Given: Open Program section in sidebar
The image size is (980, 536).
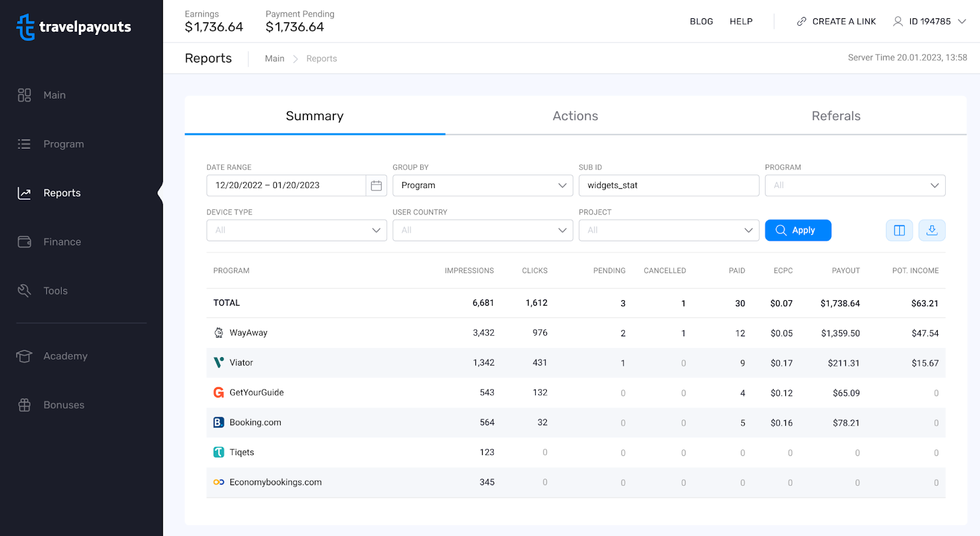Looking at the screenshot, I should [64, 144].
